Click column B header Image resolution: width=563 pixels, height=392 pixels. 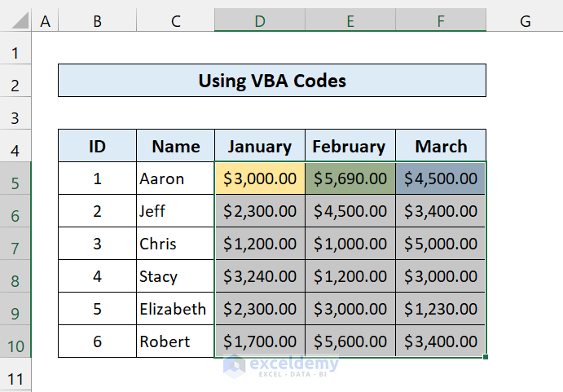[97, 21]
